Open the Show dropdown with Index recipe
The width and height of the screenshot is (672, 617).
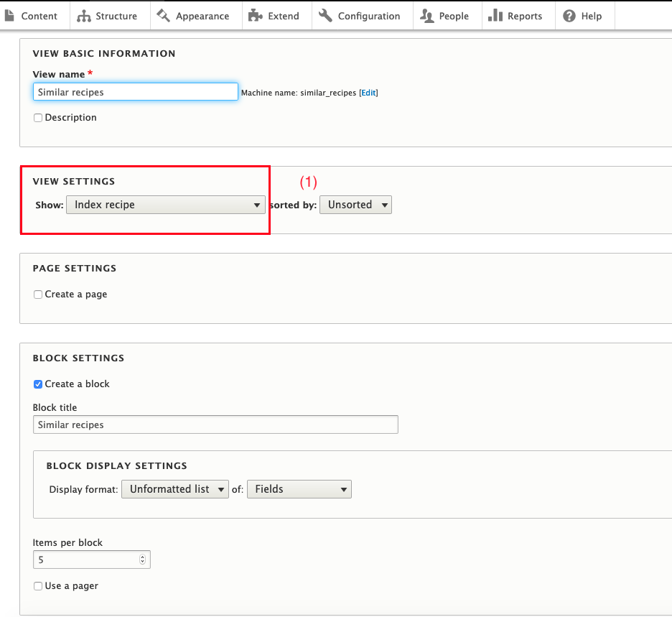pos(165,205)
